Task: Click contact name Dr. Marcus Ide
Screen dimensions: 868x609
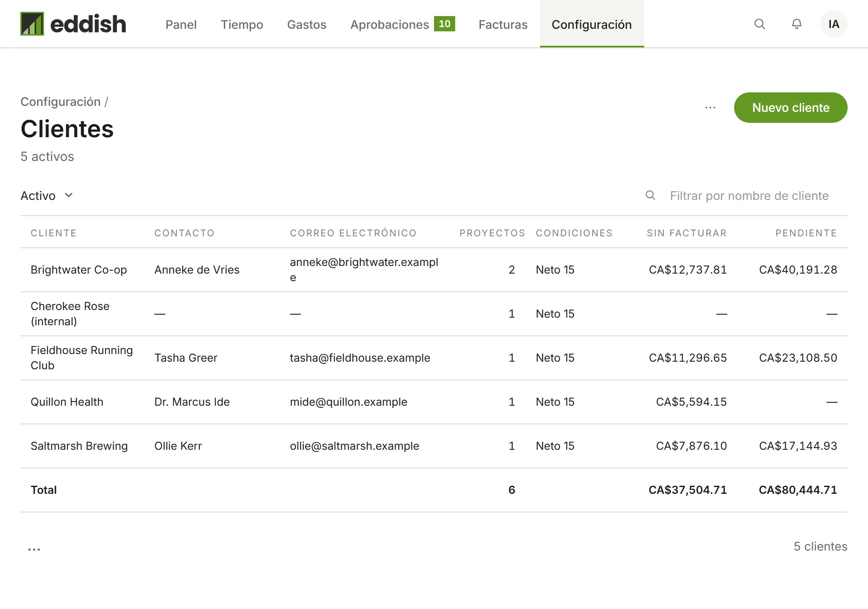Action: (x=192, y=402)
